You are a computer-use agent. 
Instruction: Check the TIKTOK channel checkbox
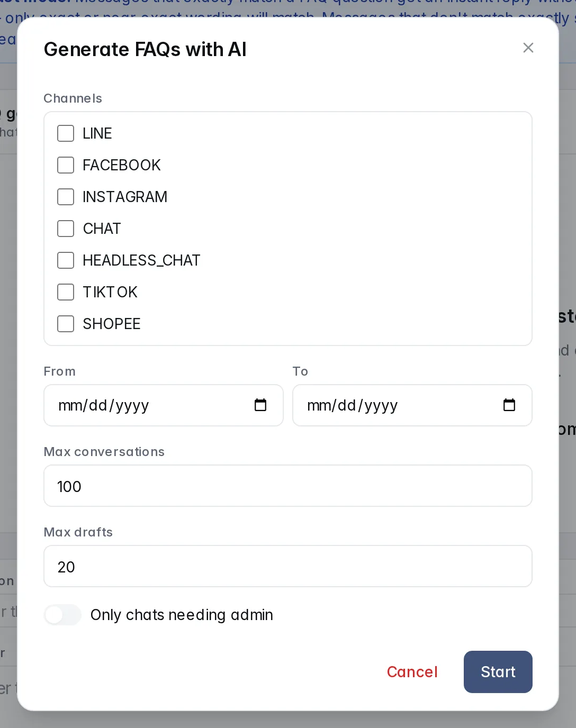coord(66,292)
